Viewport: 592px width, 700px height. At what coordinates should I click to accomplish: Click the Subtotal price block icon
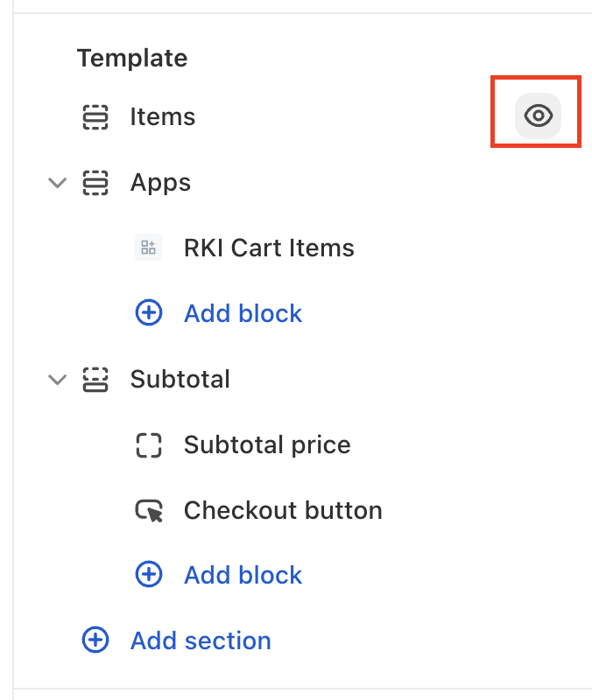(x=149, y=444)
